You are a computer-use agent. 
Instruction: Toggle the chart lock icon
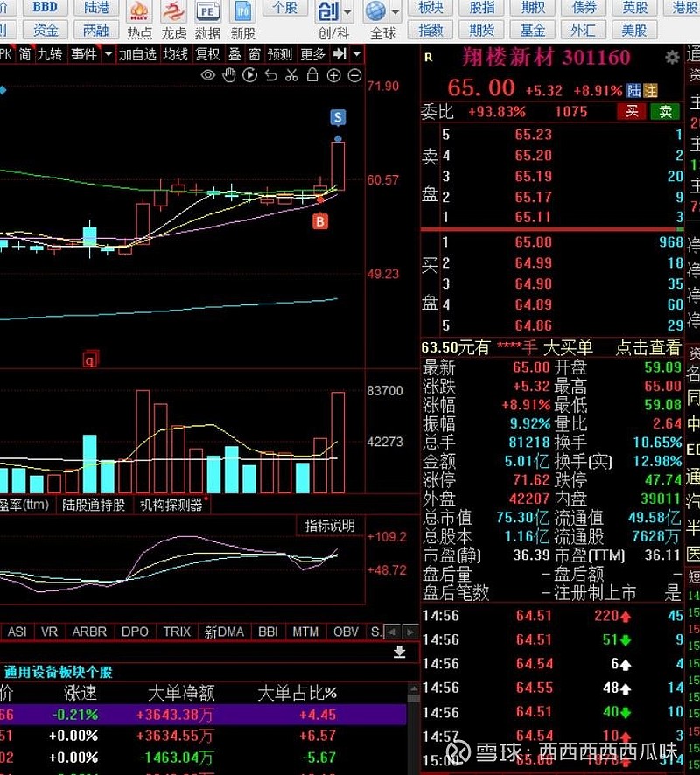click(311, 75)
